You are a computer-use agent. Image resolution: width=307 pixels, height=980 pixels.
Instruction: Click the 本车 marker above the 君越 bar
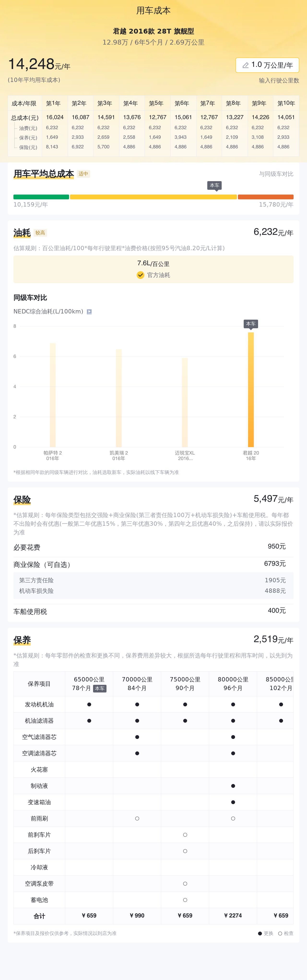point(251,324)
